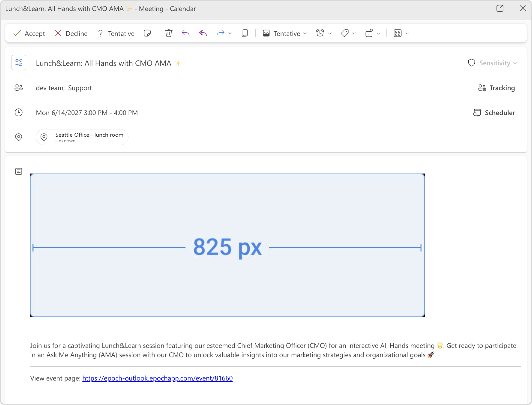Image resolution: width=532 pixels, height=405 pixels.
Task: Open the reminder alarm clock dropdown
Action: [324, 33]
